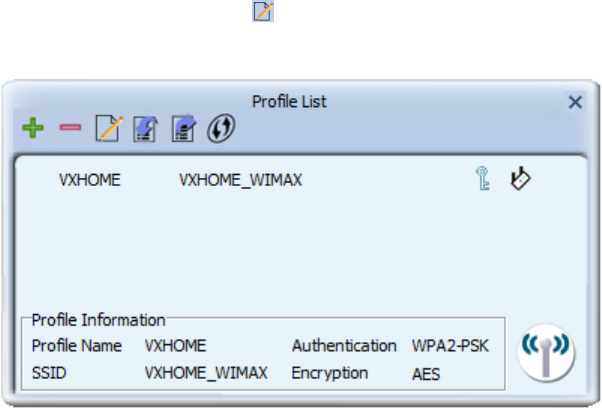602x409 pixels.
Task: Click the WPS refresh circular arrows icon
Action: click(x=221, y=128)
